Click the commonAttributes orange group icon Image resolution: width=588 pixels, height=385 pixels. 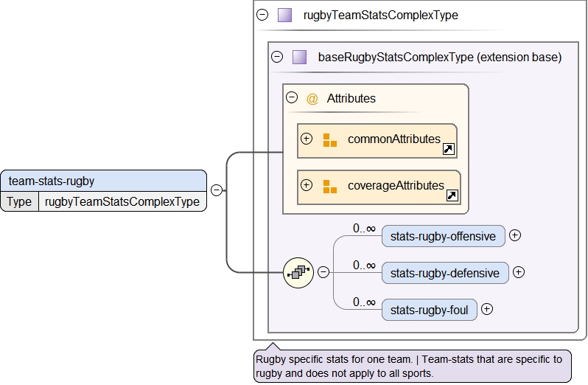coord(329,139)
